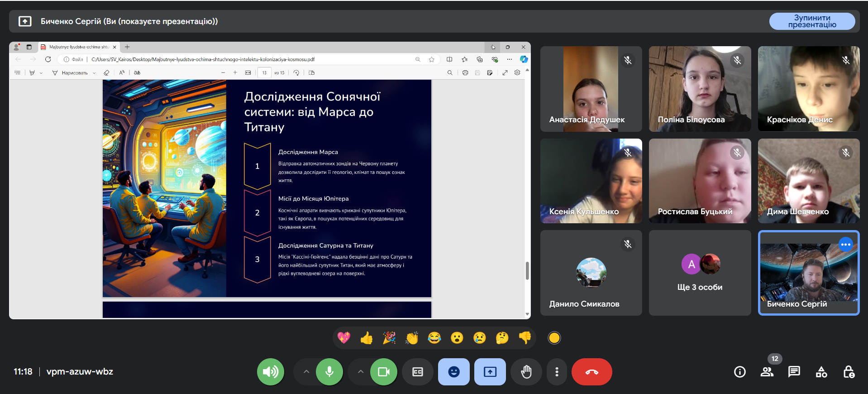
Task: Open host controls lock icon
Action: [849, 372]
